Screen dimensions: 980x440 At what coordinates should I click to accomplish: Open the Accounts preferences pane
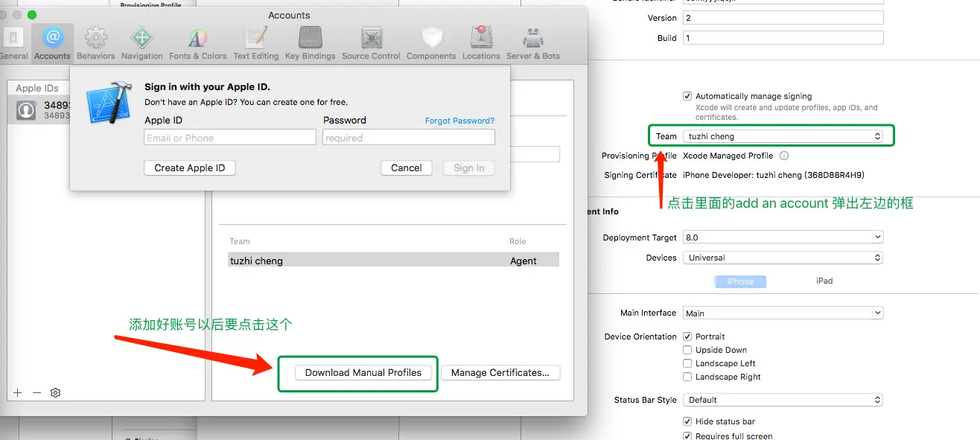click(x=52, y=42)
